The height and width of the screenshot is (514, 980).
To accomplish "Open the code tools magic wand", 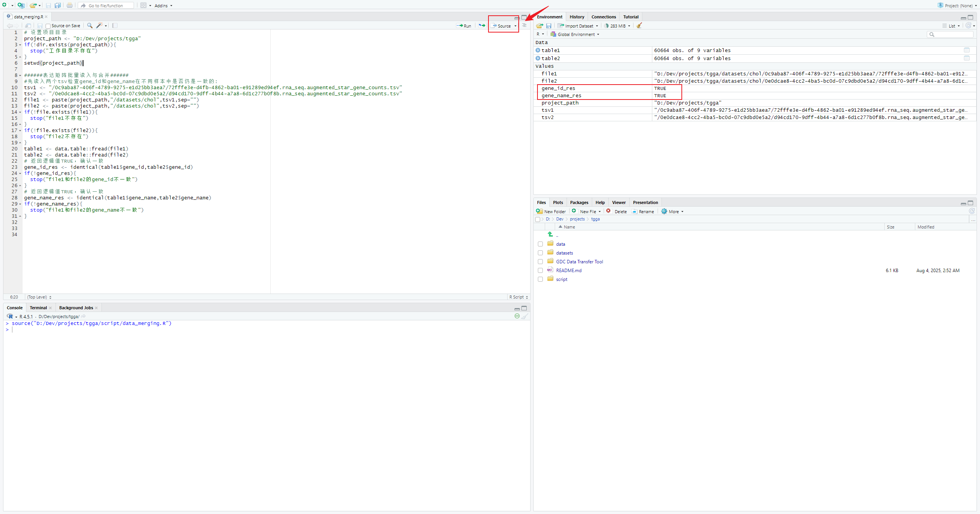I will [x=100, y=26].
